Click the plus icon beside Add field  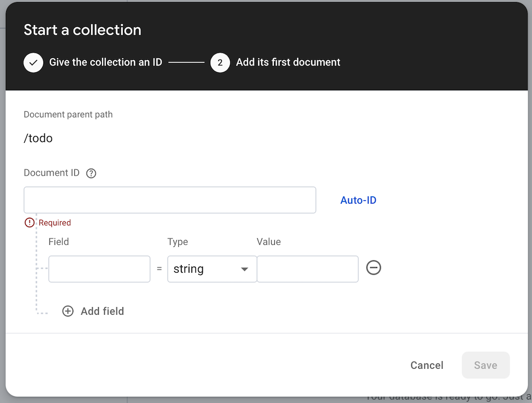point(68,311)
